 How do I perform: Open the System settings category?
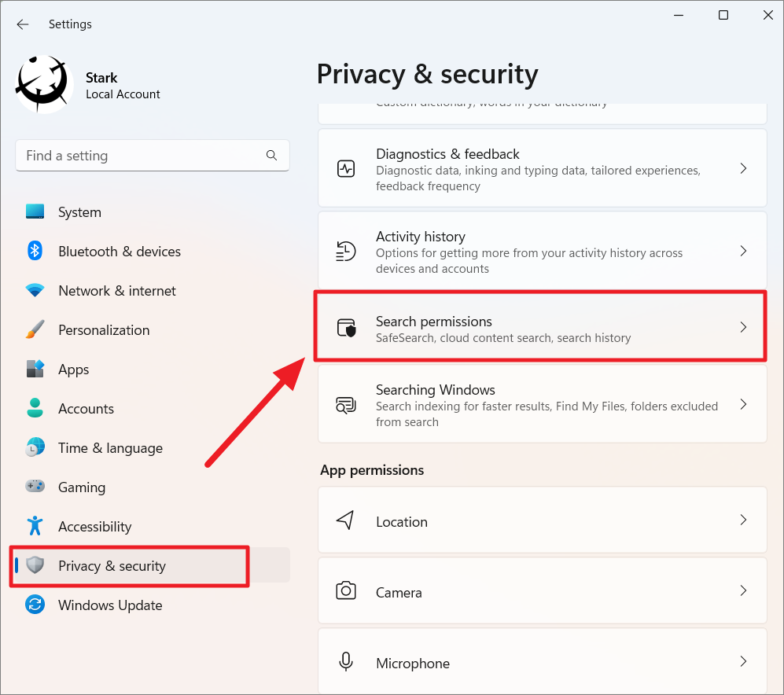(x=80, y=212)
